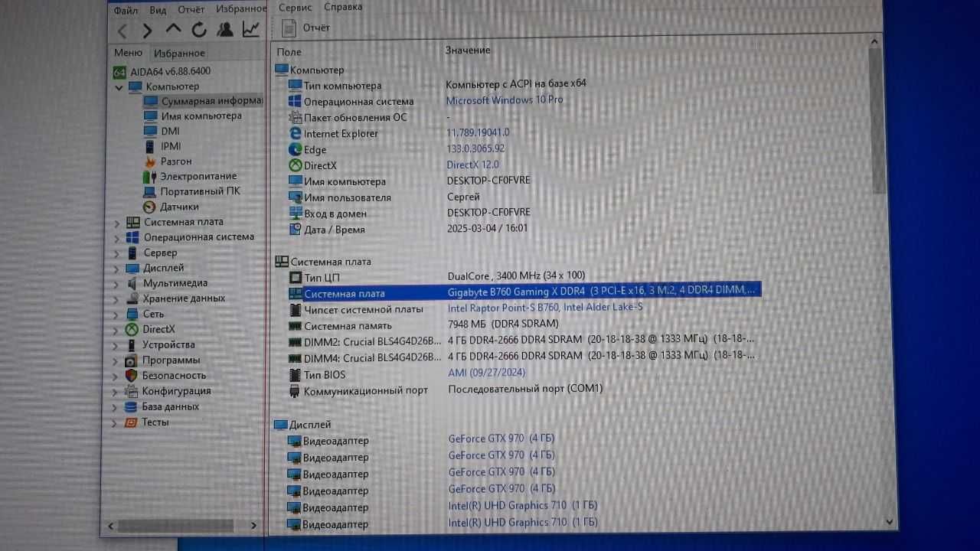Open the Отчёт menu in menu bar

191,10
